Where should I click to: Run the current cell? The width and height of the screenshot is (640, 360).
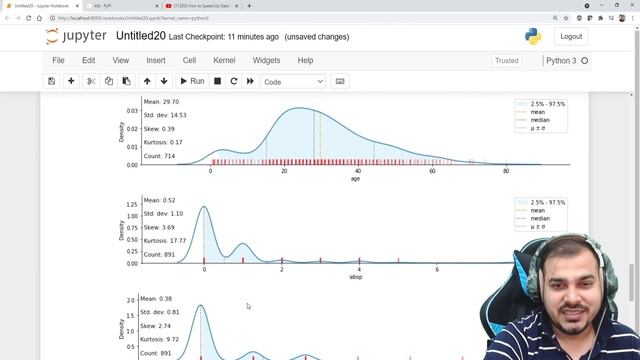[x=192, y=81]
